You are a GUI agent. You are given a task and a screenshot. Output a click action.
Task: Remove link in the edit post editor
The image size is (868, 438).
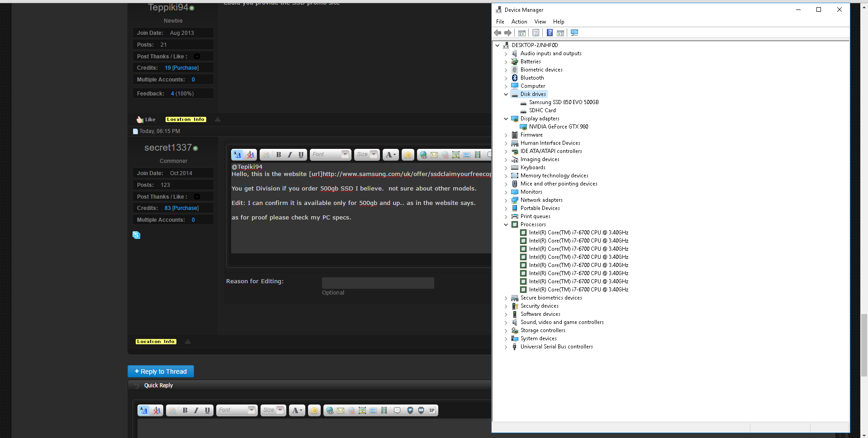tap(445, 155)
